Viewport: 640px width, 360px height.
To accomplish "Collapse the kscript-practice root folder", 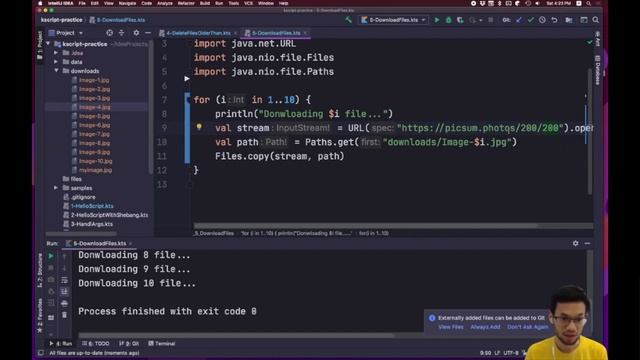I will (x=48, y=44).
